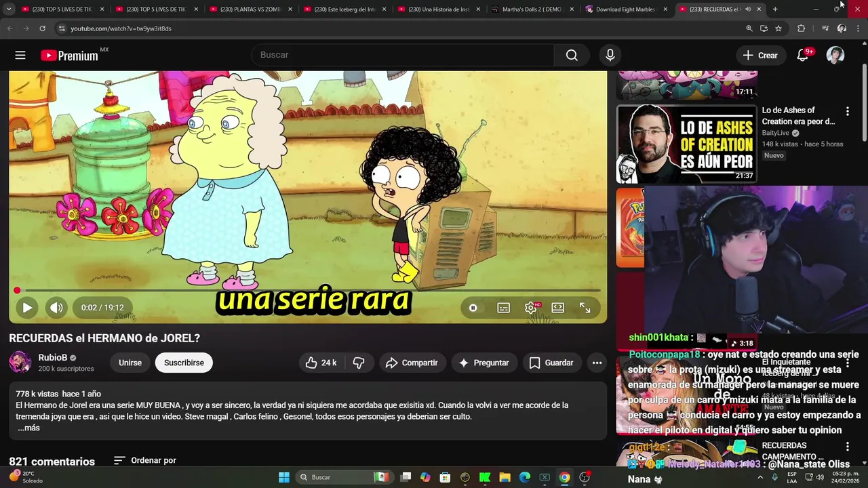Viewport: 868px width, 488px height.
Task: Switch to theater mode
Action: [557, 308]
